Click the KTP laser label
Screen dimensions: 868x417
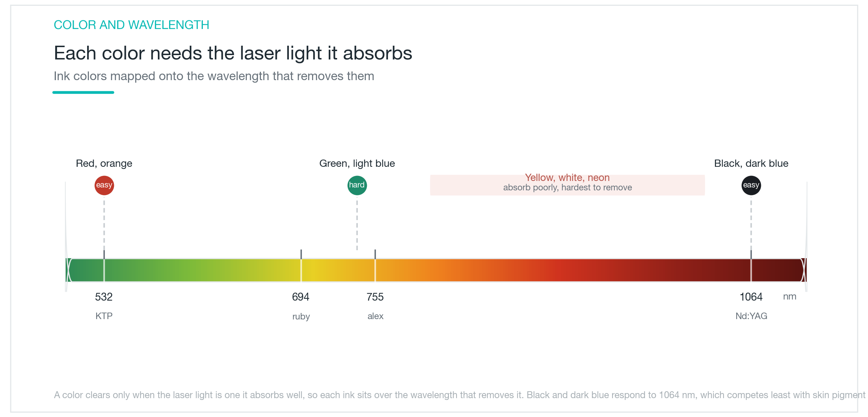(x=104, y=316)
